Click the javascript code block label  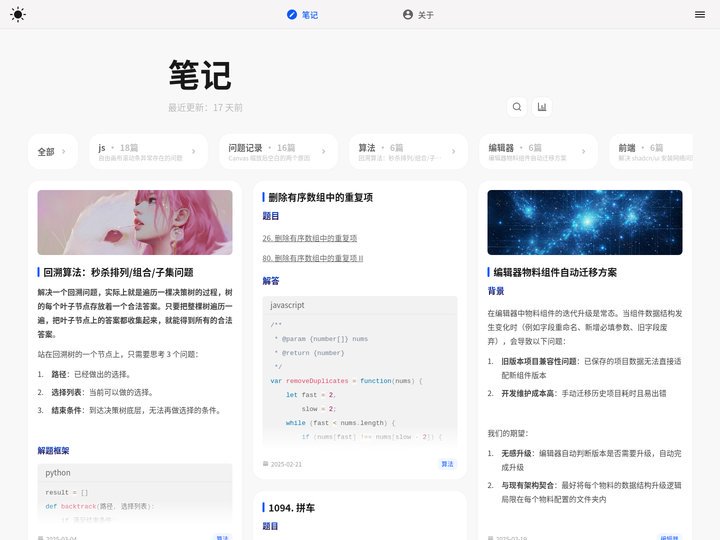287,305
